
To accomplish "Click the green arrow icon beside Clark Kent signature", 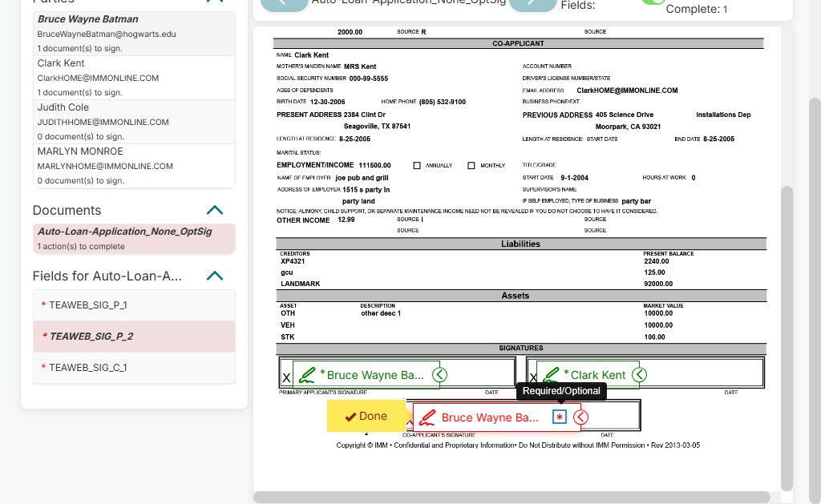I will 639,375.
